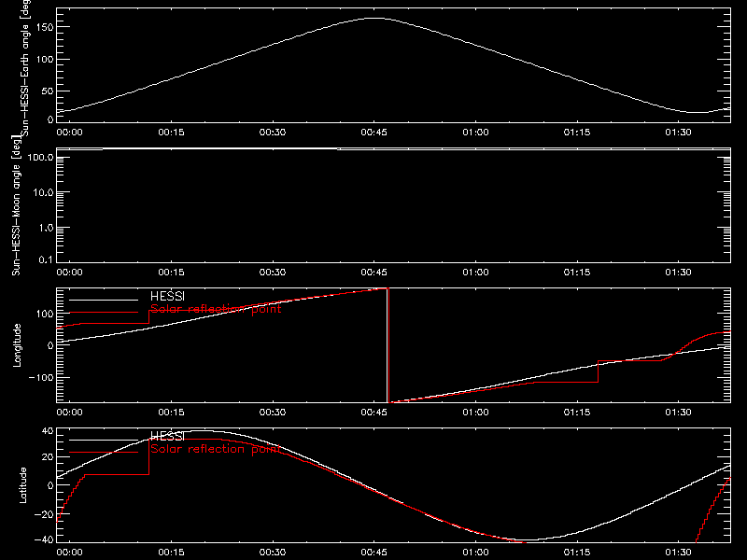
Task: Click 00:30 time label under Moon angle plot
Action: (273, 272)
